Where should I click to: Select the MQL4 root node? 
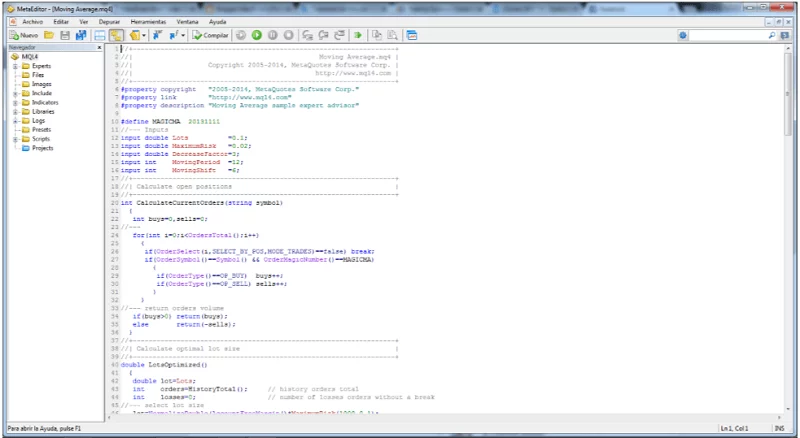click(30, 57)
